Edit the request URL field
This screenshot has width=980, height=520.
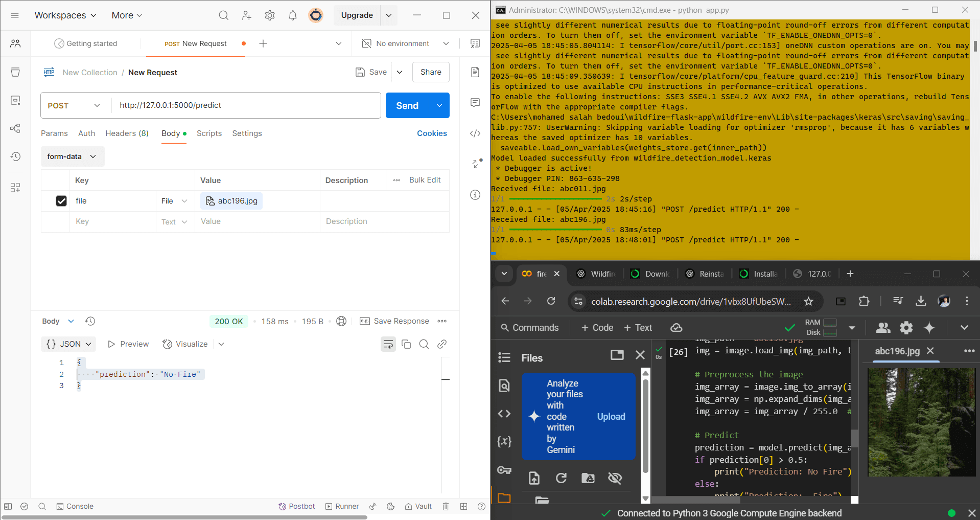(246, 105)
